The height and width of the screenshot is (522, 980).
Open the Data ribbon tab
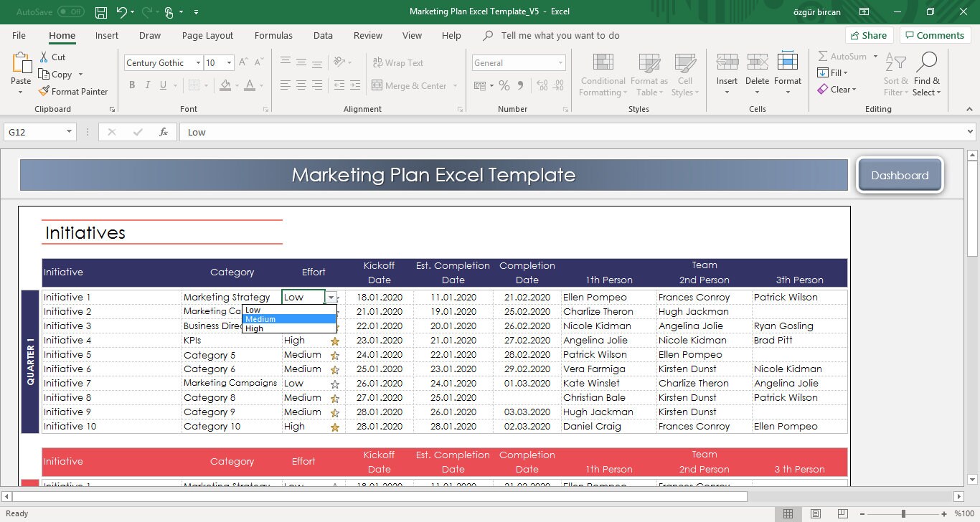323,35
